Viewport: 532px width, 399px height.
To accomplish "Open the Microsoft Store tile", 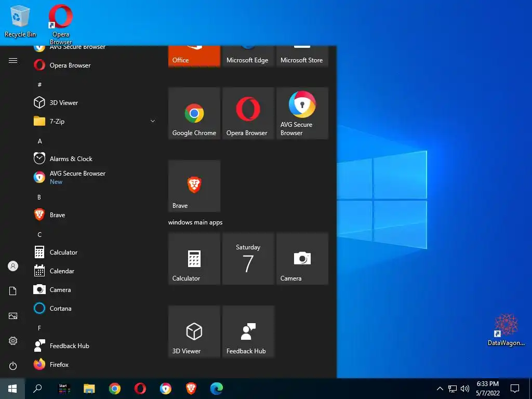I will pos(302,56).
